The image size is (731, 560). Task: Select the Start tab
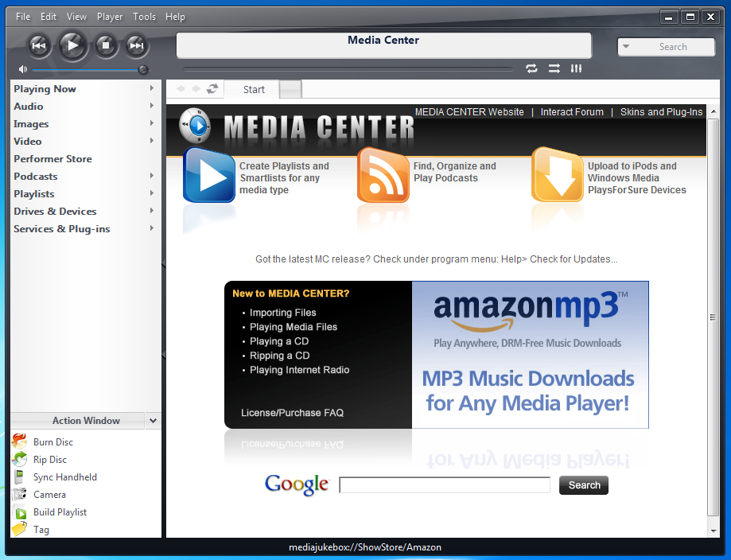pos(252,90)
